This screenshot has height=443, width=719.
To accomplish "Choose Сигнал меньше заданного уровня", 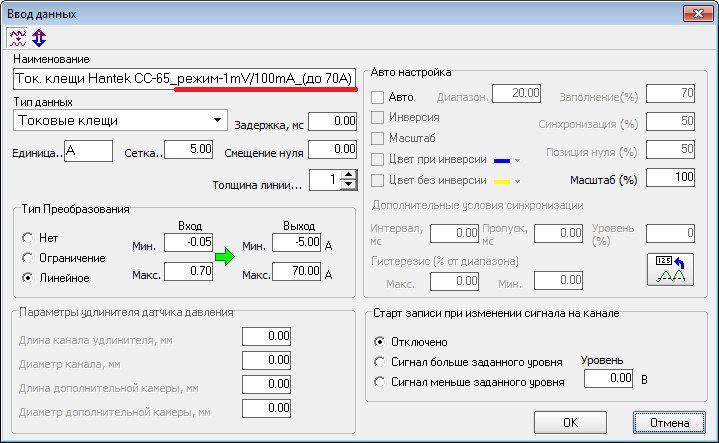I will [379, 382].
